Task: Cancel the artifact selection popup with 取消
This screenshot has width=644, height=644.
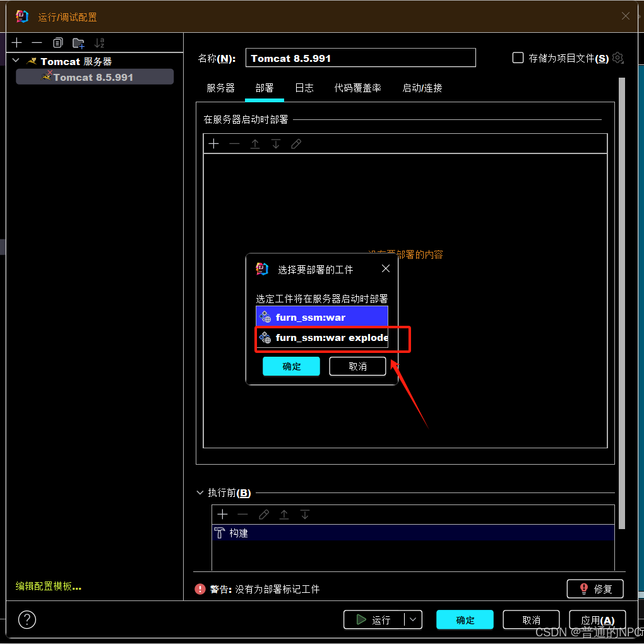Action: coord(357,366)
